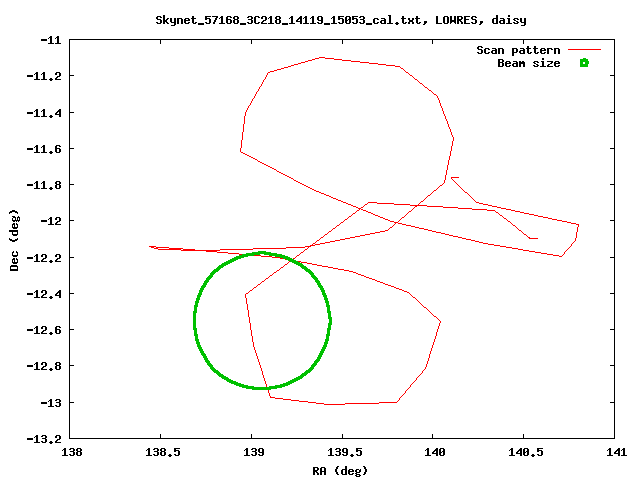Image resolution: width=640 pixels, height=480 pixels.
Task: Select the 'Scan pattern' legend label
Action: 518,50
